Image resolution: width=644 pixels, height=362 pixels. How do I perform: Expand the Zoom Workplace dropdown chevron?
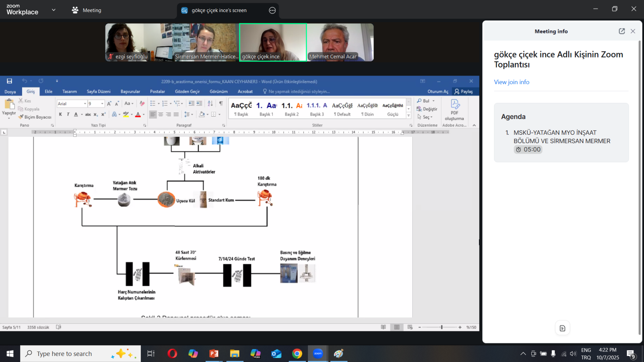(54, 10)
